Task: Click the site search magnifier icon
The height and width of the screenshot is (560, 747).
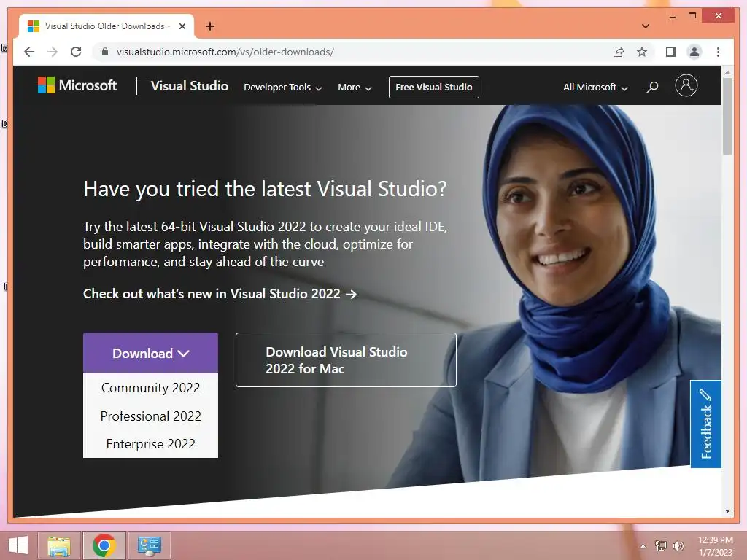Action: click(x=652, y=87)
